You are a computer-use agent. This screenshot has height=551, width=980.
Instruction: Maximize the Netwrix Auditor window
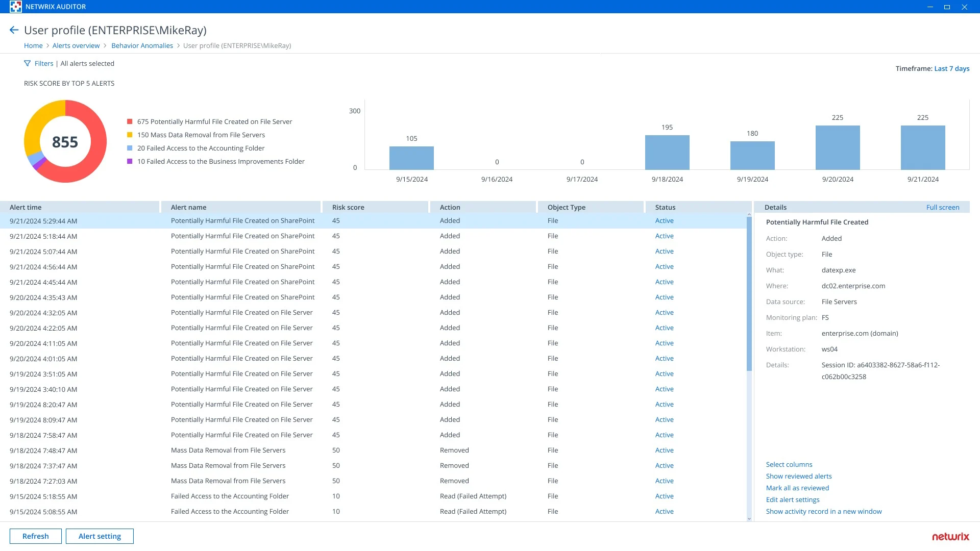947,7
